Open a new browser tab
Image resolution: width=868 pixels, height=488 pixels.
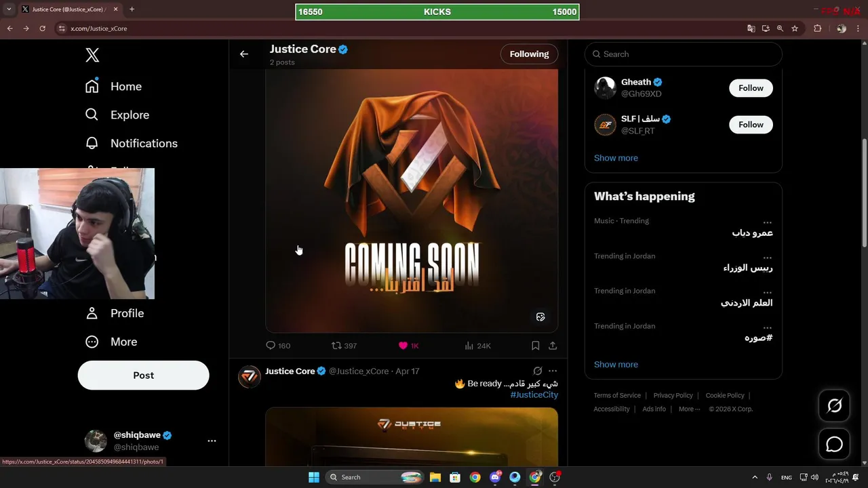(132, 9)
